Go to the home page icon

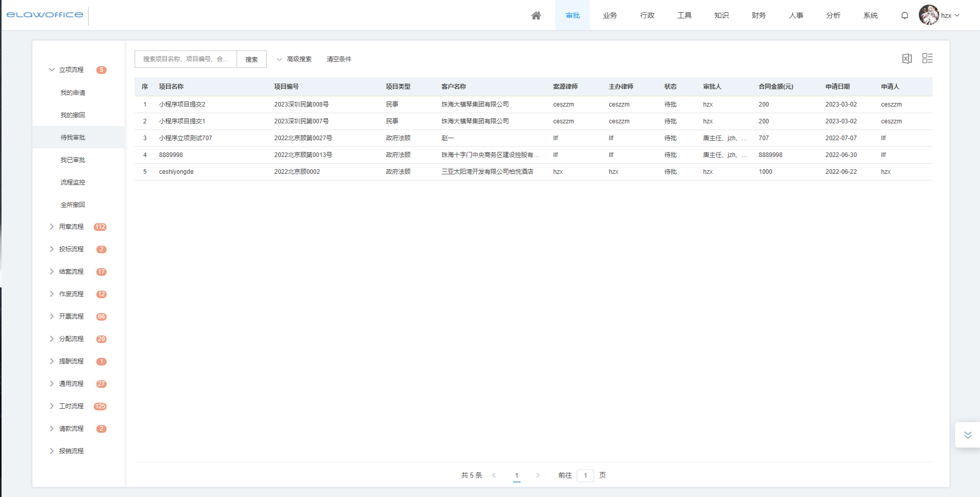click(x=536, y=15)
